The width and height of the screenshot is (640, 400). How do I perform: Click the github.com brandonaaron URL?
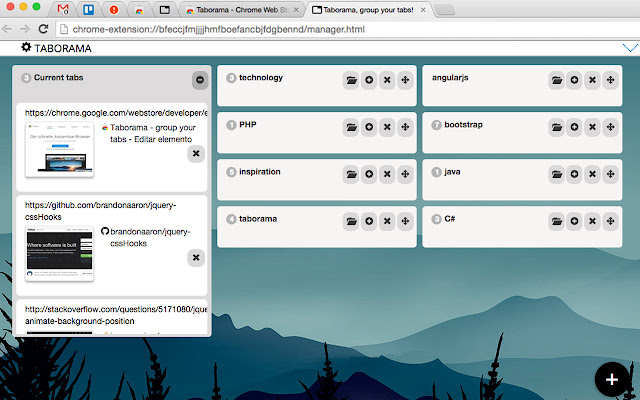pos(100,211)
